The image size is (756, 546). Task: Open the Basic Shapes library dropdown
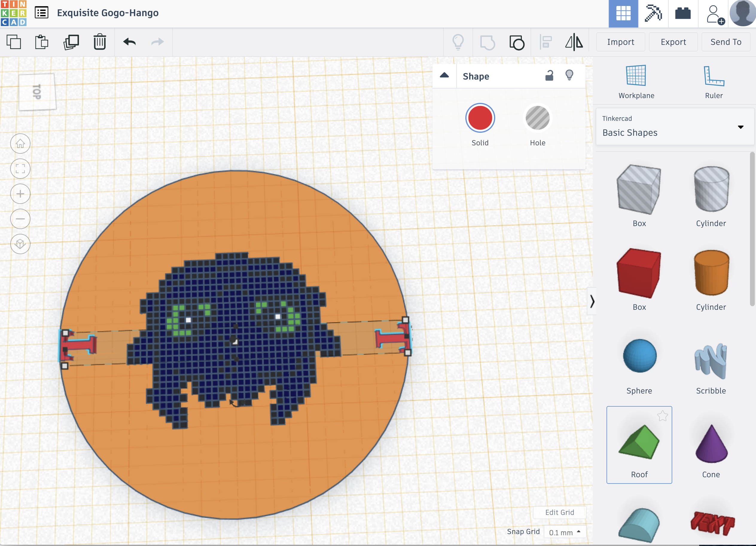pos(675,126)
